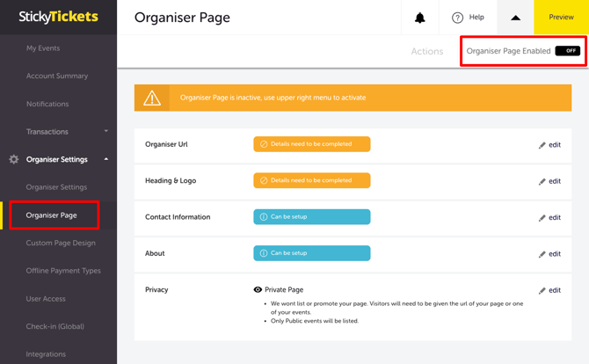Click the Organiser Settings gear icon
Viewport: 589px width, 364px height.
coord(14,159)
